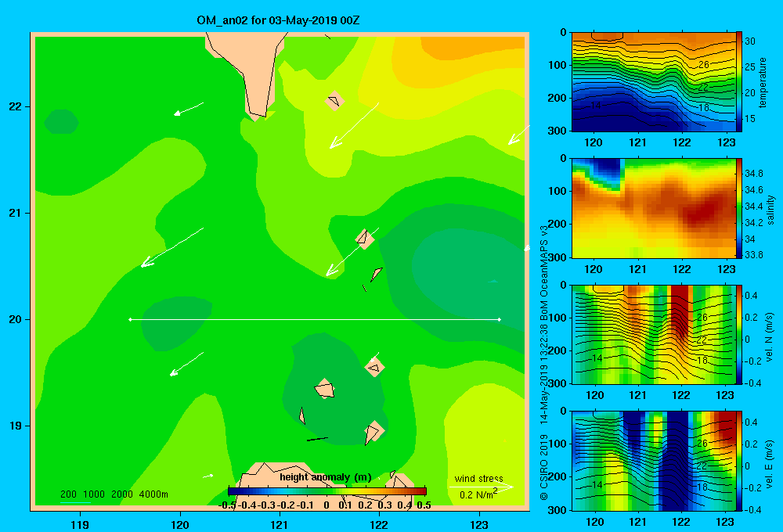The height and width of the screenshot is (532, 783).
Task: Click the '34.8' tick on salinity scale
Action: point(753,174)
